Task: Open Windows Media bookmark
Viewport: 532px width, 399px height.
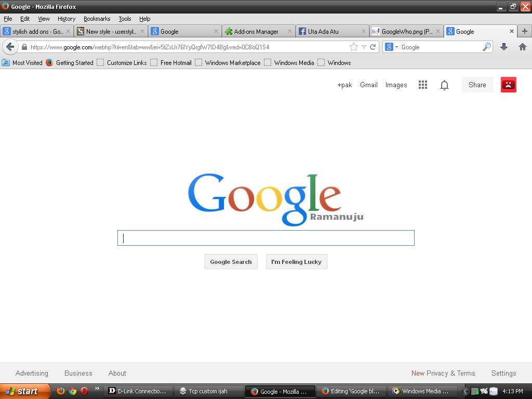Action: (289, 63)
